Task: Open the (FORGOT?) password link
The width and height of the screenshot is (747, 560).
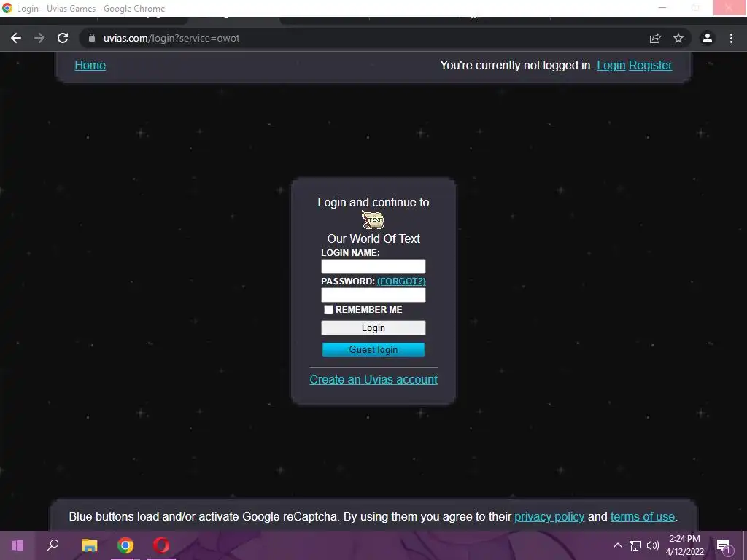Action: (x=401, y=281)
